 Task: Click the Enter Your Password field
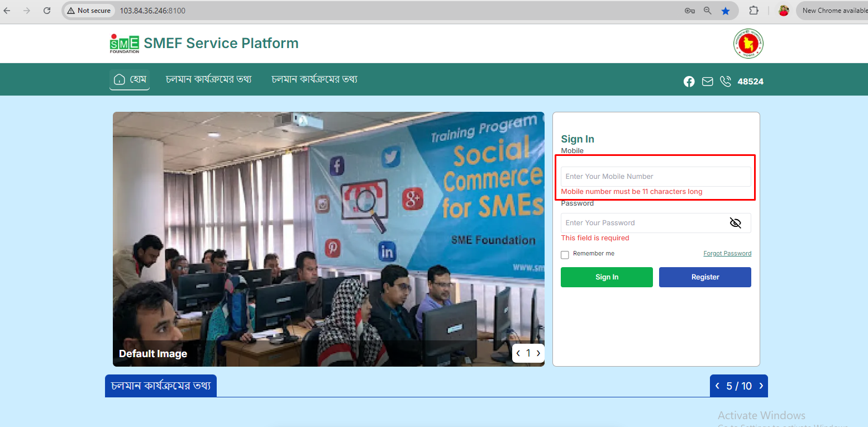(x=656, y=223)
